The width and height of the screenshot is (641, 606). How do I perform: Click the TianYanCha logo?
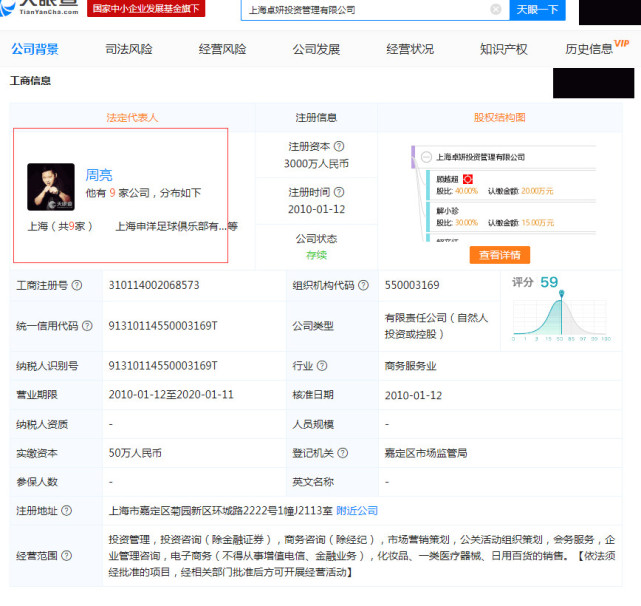click(39, 7)
